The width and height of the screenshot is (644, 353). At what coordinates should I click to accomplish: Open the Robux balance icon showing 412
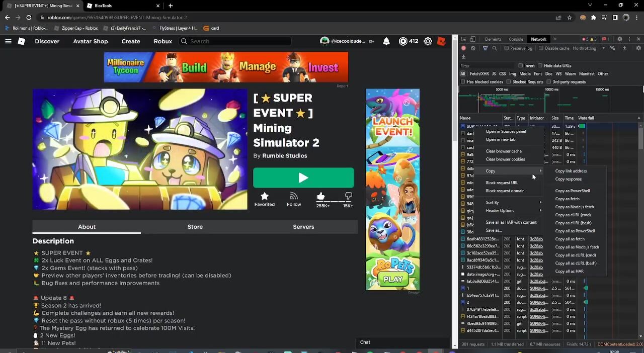pyautogui.click(x=403, y=41)
